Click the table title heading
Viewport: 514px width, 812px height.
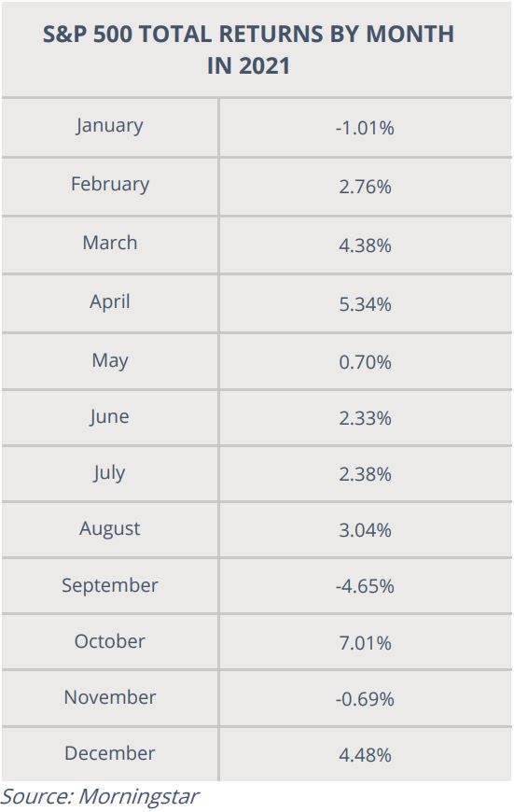[x=248, y=49]
